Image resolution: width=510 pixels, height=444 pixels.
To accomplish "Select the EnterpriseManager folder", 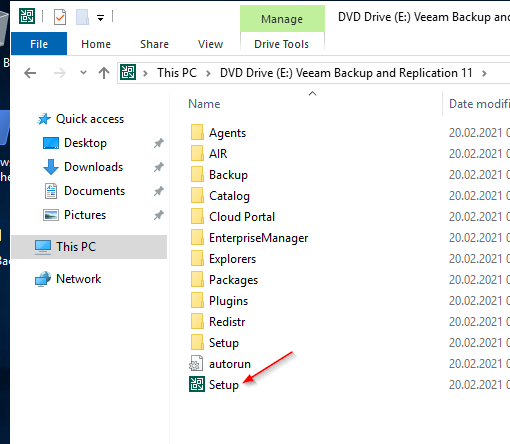I will click(259, 238).
